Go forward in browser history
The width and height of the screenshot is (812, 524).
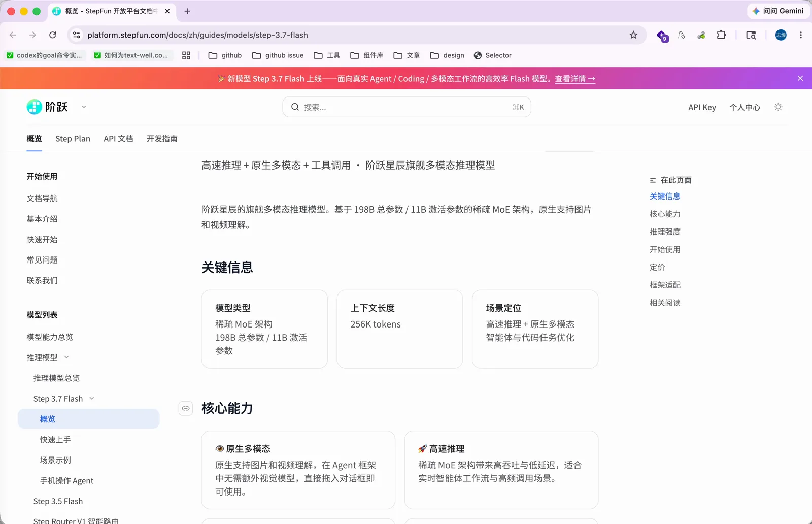coord(32,35)
